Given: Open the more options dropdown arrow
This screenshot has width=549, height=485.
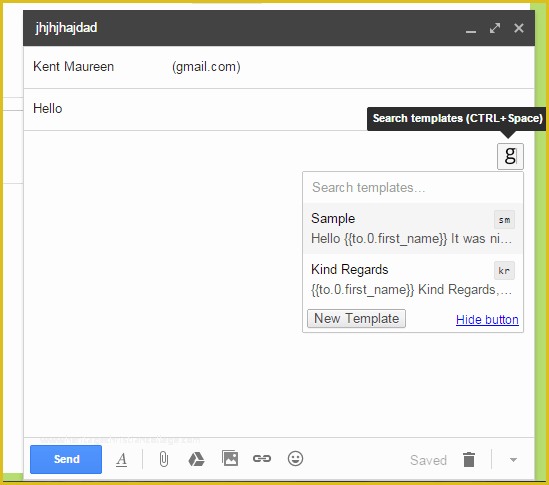Looking at the screenshot, I should pyautogui.click(x=513, y=460).
